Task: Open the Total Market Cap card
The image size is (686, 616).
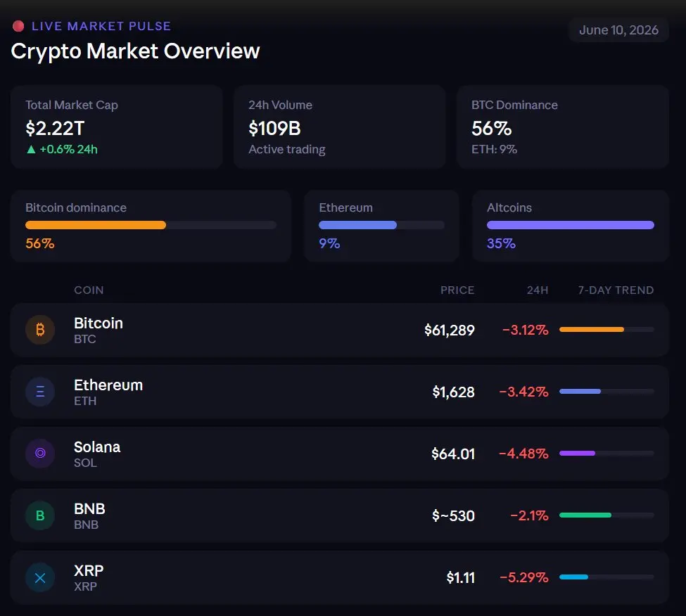Action: tap(116, 127)
